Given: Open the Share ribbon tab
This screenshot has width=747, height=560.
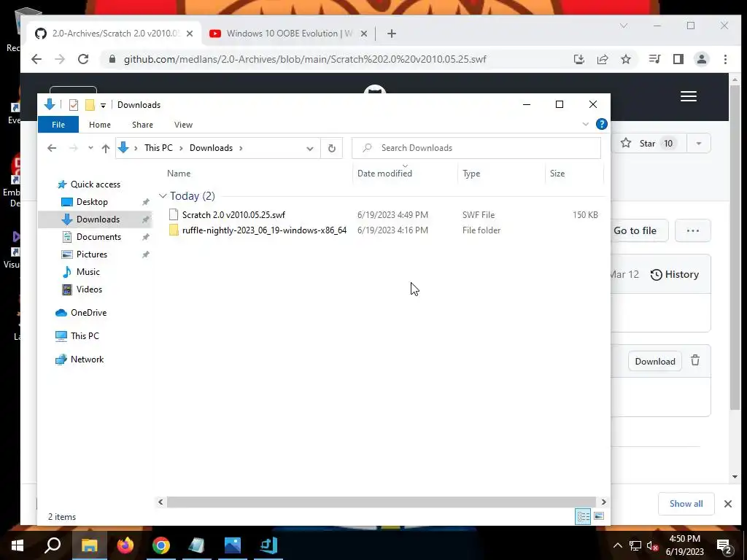Looking at the screenshot, I should tap(142, 125).
